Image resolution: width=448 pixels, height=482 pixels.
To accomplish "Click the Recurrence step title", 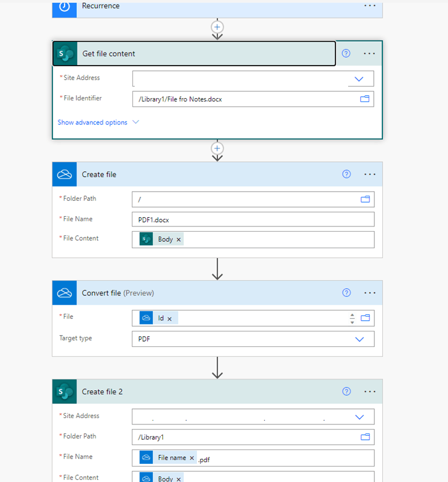I will coord(100,6).
